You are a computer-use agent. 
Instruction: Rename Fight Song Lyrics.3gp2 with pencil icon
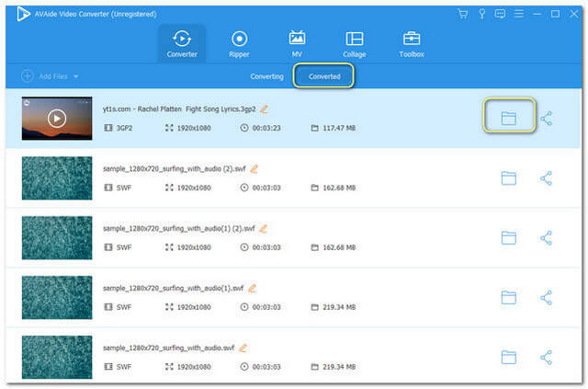[x=264, y=109]
